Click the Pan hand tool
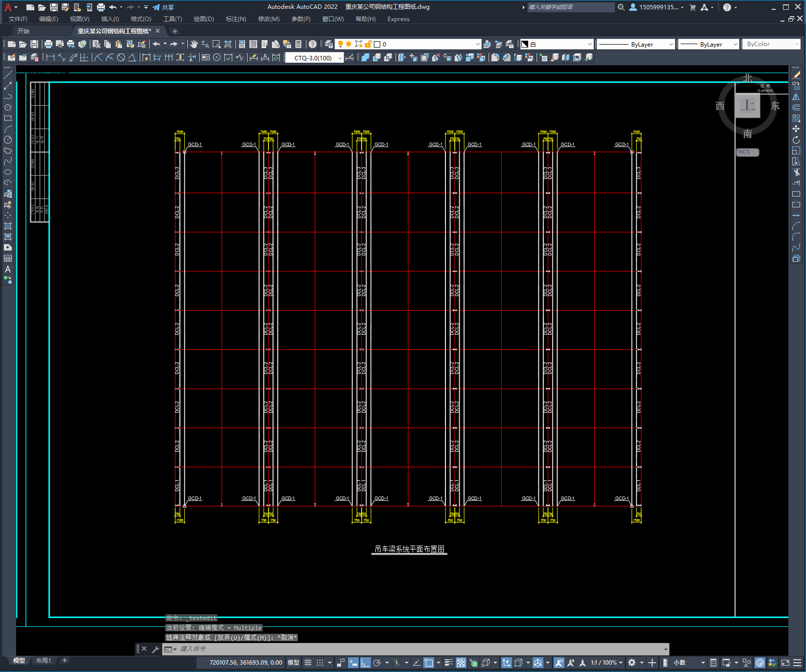The height and width of the screenshot is (672, 806). (x=194, y=44)
